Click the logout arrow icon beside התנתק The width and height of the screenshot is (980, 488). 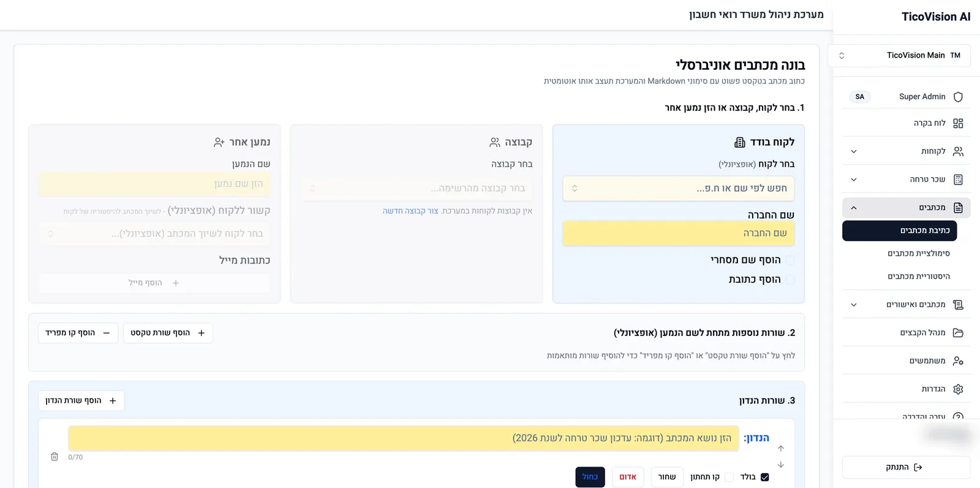(918, 467)
